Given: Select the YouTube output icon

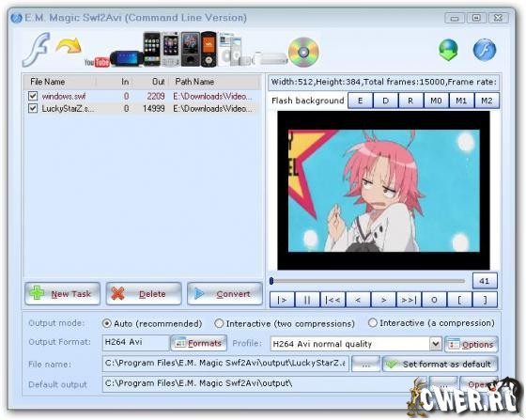Looking at the screenshot, I should pos(97,62).
